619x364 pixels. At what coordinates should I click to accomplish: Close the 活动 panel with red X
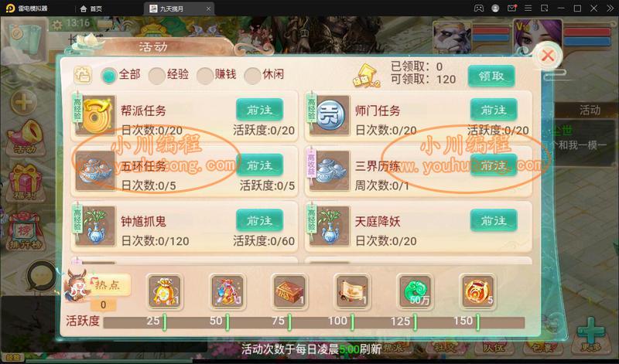(x=547, y=56)
